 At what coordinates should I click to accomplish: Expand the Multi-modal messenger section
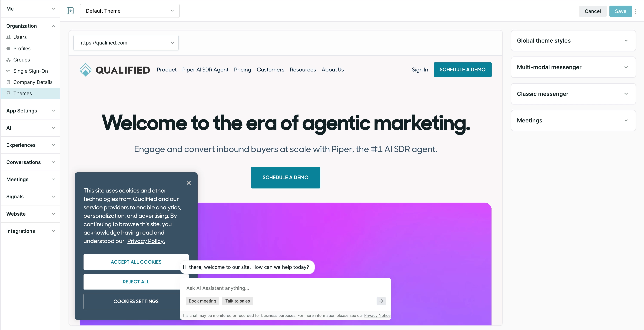[573, 67]
